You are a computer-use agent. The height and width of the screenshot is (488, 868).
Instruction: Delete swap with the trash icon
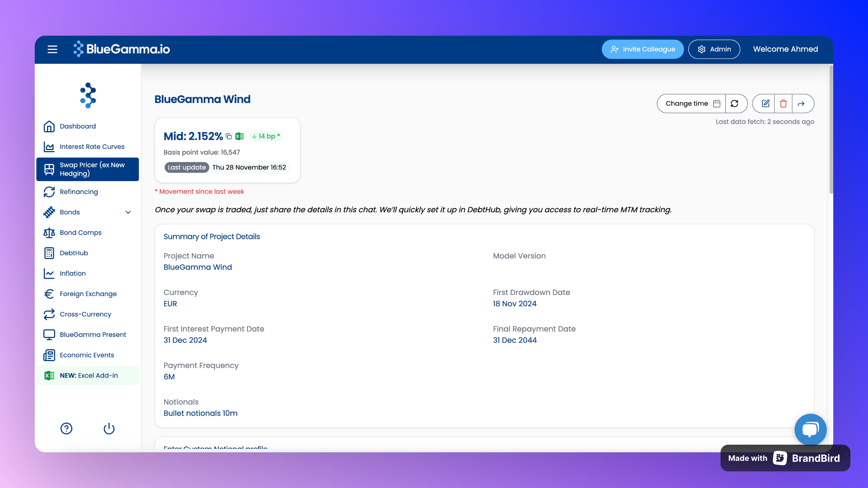783,104
